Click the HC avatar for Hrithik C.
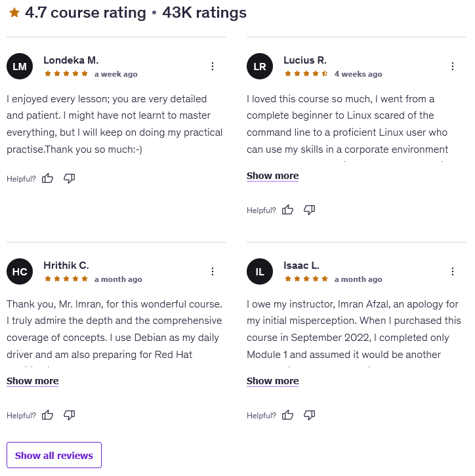The width and height of the screenshot is (475, 476). click(x=20, y=271)
